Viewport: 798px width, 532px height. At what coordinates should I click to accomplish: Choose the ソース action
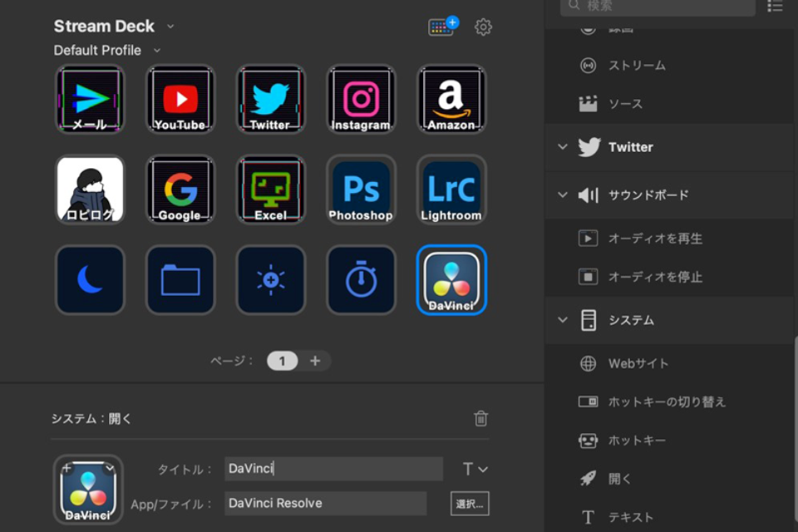tap(668, 104)
